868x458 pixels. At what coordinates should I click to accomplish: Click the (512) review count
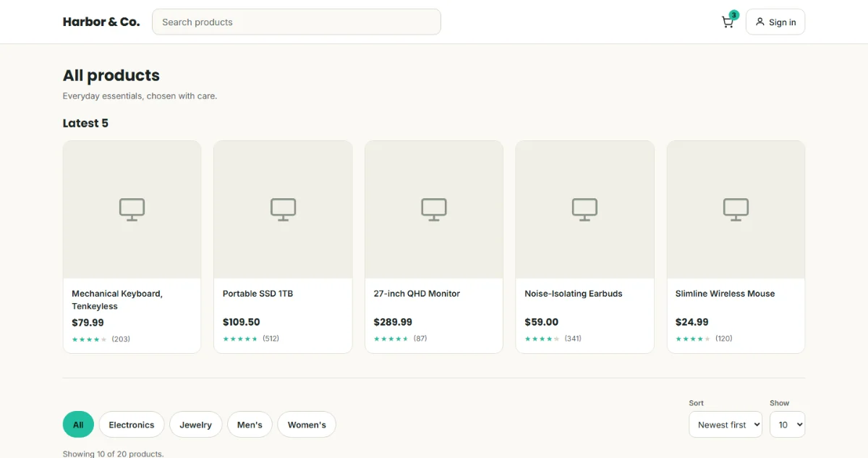click(271, 339)
